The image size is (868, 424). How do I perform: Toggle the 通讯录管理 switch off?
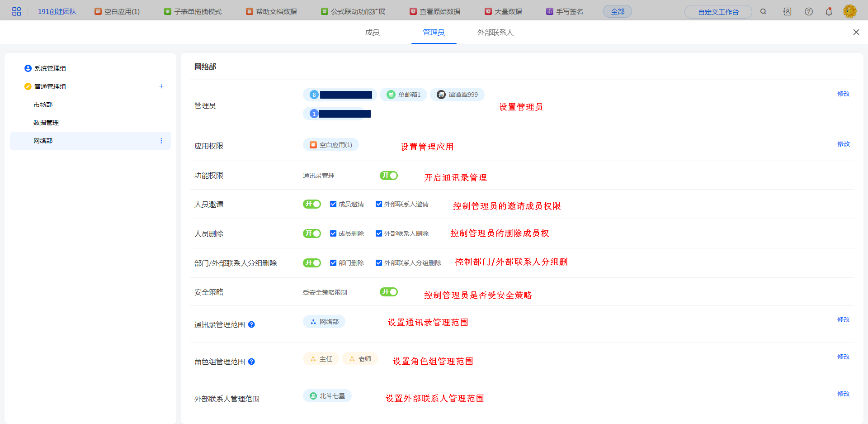click(389, 176)
